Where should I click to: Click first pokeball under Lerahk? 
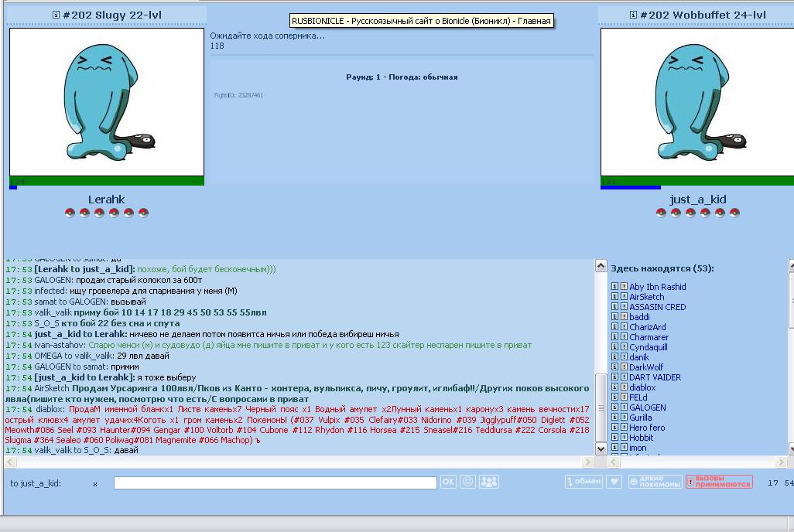point(70,213)
